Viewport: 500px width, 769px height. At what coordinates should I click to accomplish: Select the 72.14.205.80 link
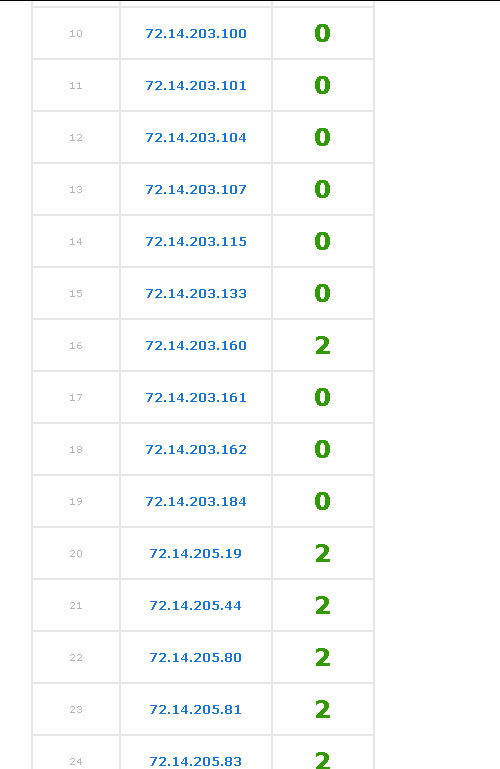pyautogui.click(x=195, y=657)
